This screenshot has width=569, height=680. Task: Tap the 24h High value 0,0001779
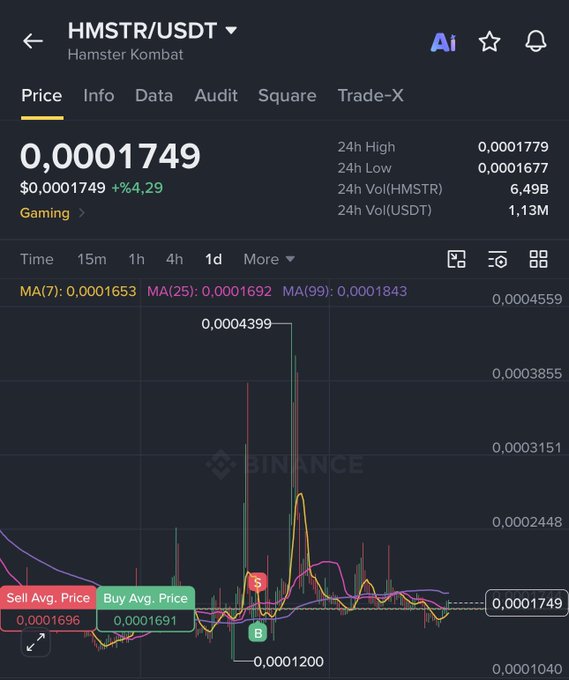[513, 147]
